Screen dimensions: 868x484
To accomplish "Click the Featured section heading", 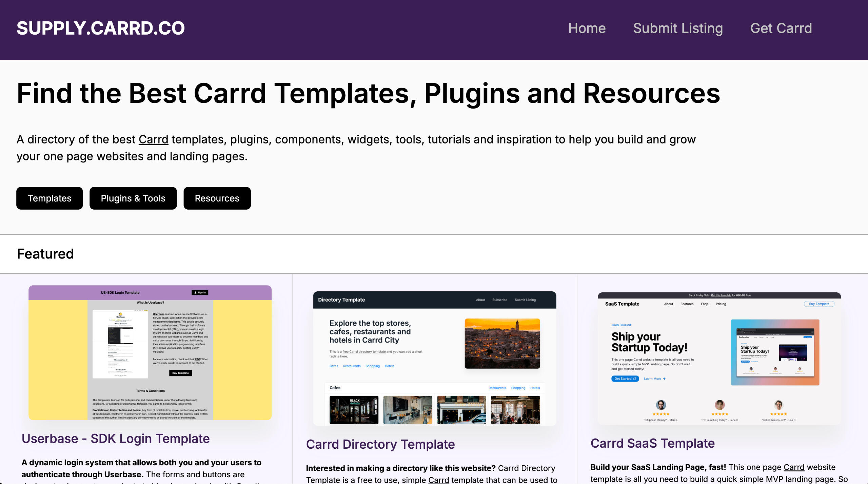I will 45,254.
